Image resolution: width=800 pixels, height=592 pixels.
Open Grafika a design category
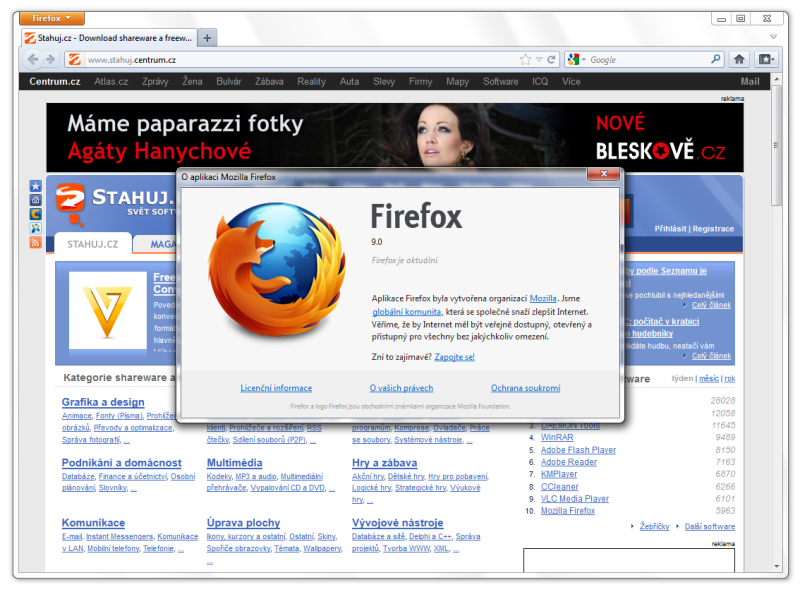(x=103, y=402)
